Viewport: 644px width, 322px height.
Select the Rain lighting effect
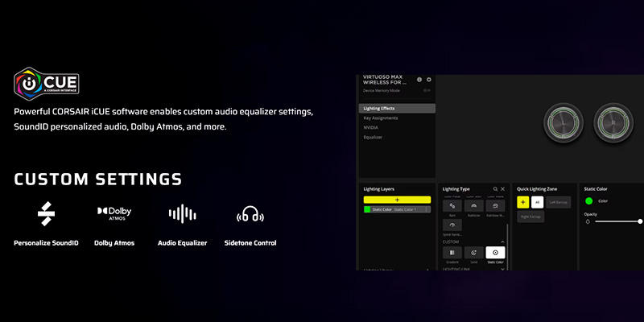point(452,206)
